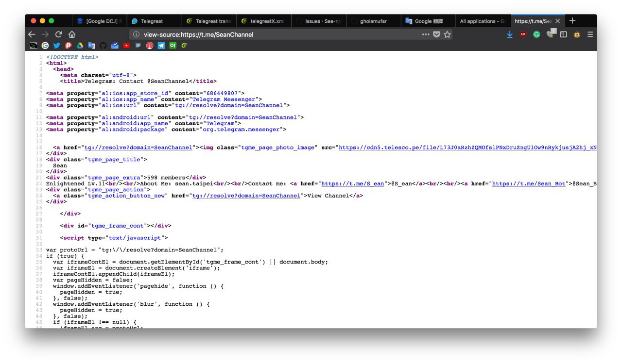Open the YouTube bookmark icon

click(x=126, y=46)
